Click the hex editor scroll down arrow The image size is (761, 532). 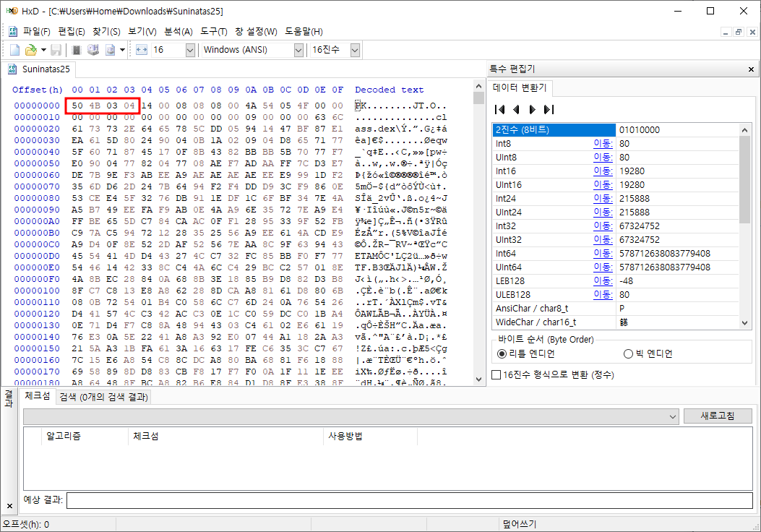(478, 379)
